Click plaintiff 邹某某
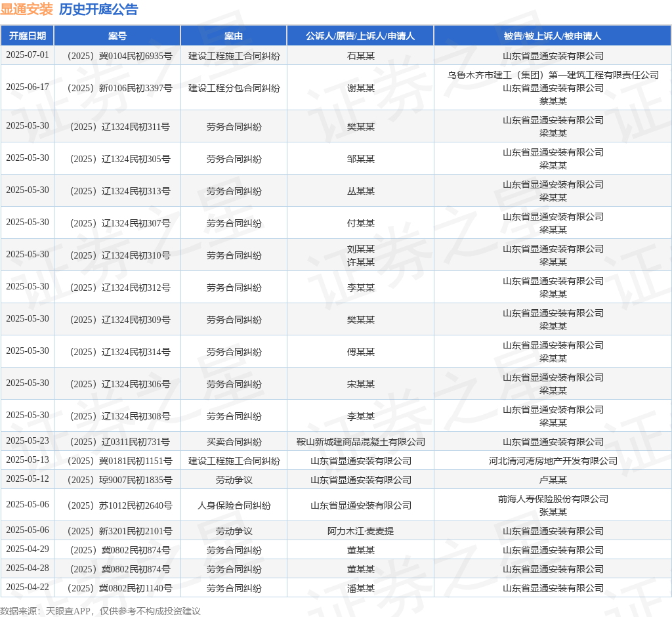Image resolution: width=672 pixels, height=617 pixels. [x=360, y=159]
